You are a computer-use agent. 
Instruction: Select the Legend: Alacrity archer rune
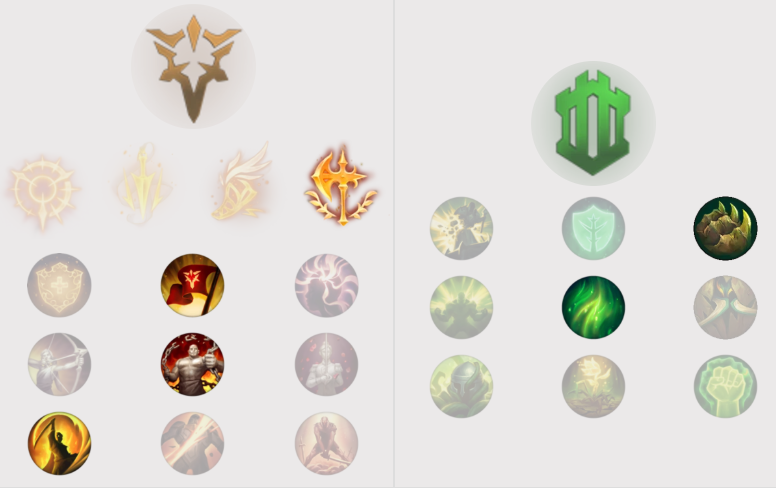(x=59, y=364)
